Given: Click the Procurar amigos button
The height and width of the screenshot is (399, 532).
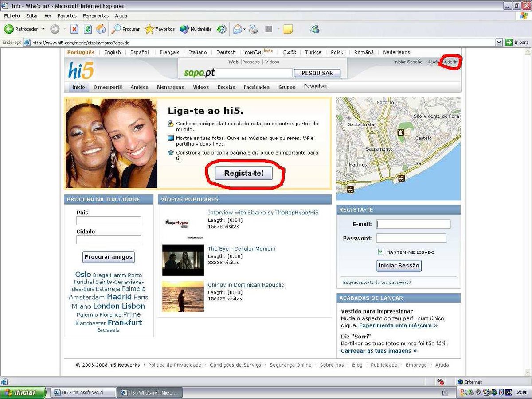Looking at the screenshot, I should point(109,257).
